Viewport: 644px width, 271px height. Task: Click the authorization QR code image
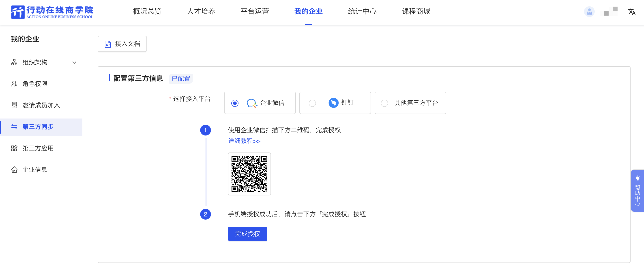tap(249, 174)
